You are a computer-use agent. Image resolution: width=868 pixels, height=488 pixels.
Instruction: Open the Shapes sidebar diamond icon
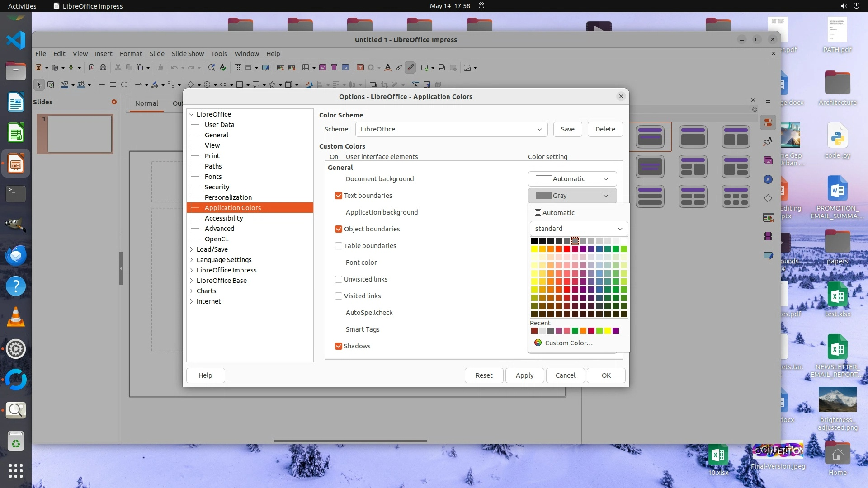click(x=768, y=198)
